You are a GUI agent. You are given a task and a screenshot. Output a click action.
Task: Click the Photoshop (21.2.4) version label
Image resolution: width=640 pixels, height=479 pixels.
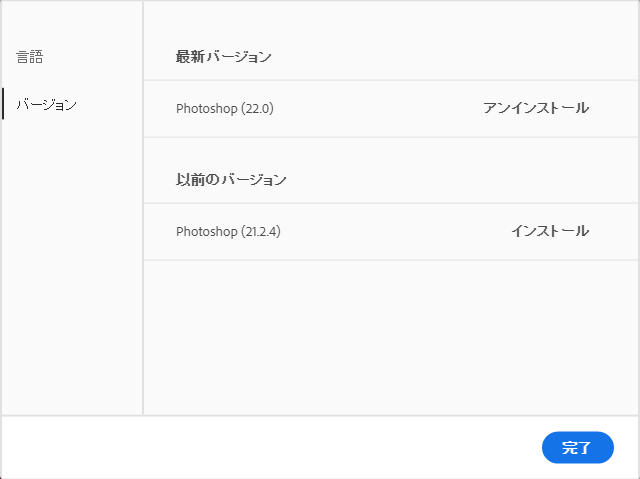(x=228, y=231)
